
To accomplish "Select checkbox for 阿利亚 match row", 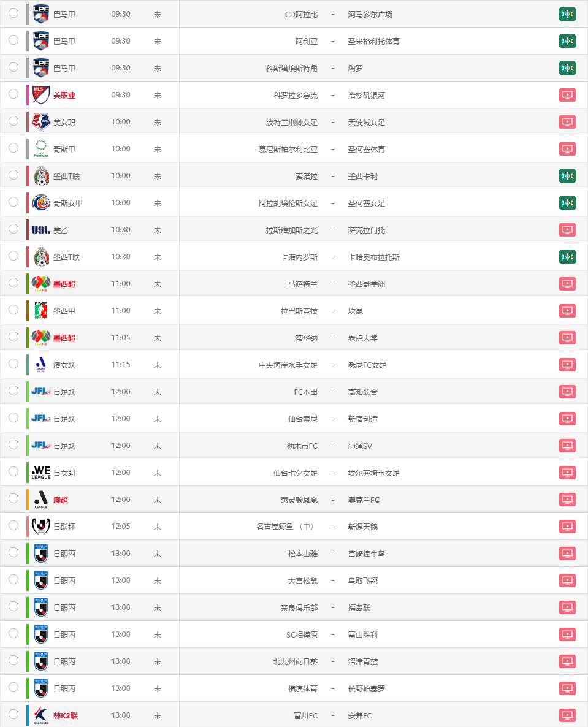I will 13,40.
